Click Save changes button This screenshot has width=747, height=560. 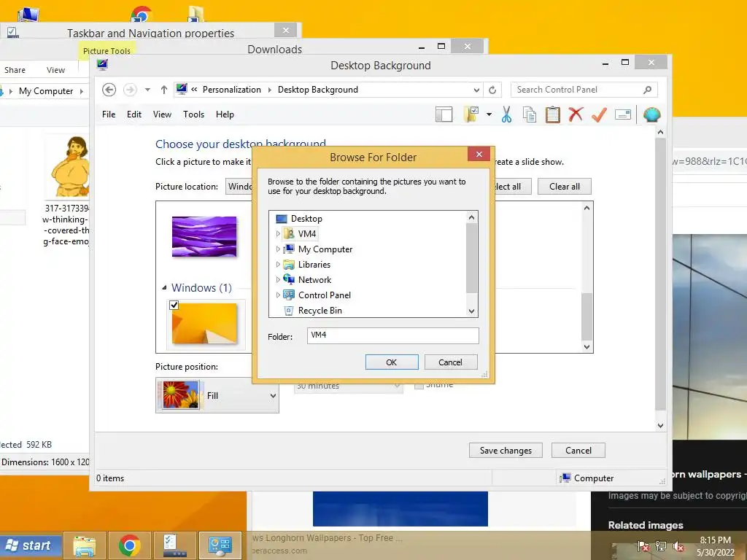click(506, 451)
